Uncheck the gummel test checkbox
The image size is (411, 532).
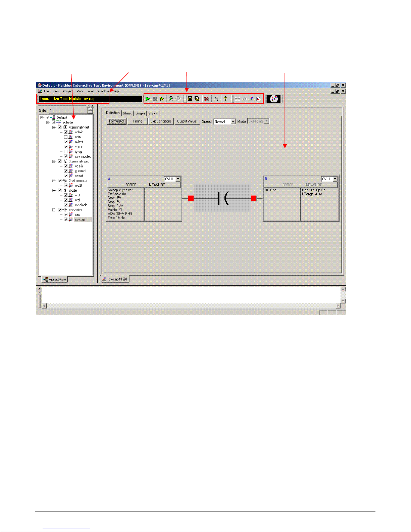[x=66, y=171]
